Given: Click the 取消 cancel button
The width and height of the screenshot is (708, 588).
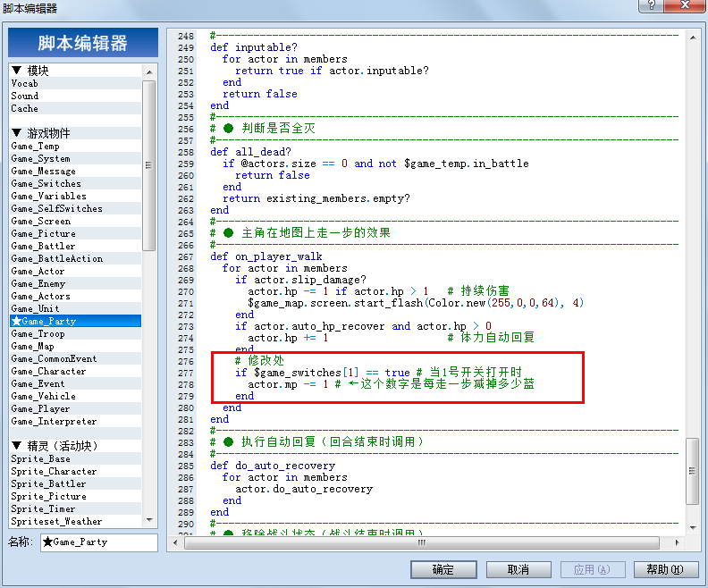Looking at the screenshot, I should click(x=518, y=569).
